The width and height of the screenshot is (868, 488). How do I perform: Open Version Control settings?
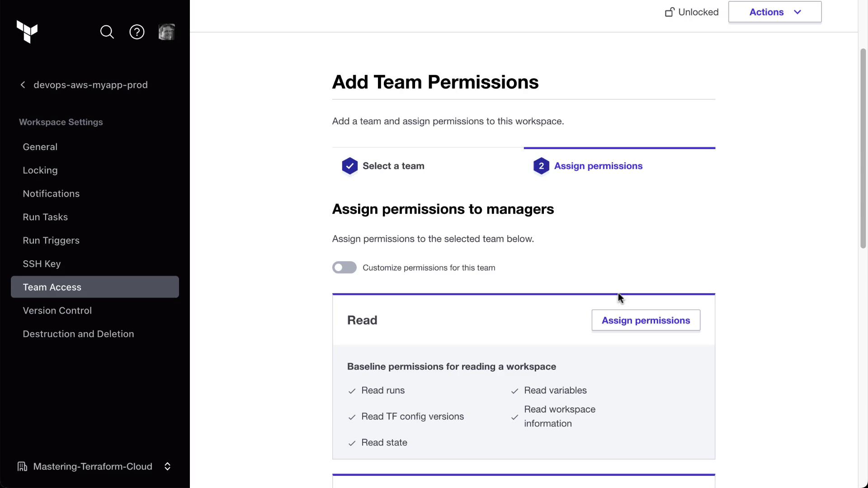pos(57,310)
